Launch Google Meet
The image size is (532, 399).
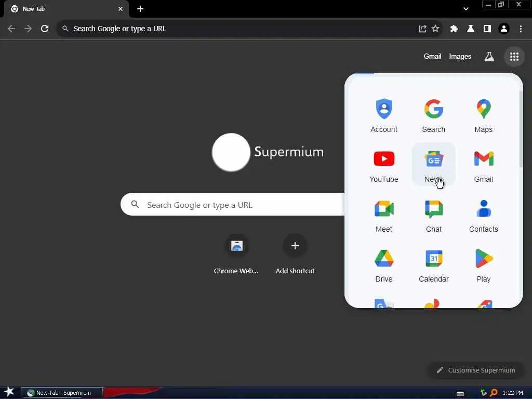pyautogui.click(x=384, y=215)
